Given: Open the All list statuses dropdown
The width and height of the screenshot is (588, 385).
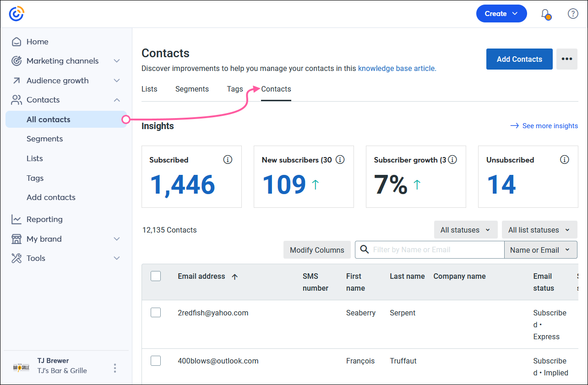Looking at the screenshot, I should pos(539,230).
